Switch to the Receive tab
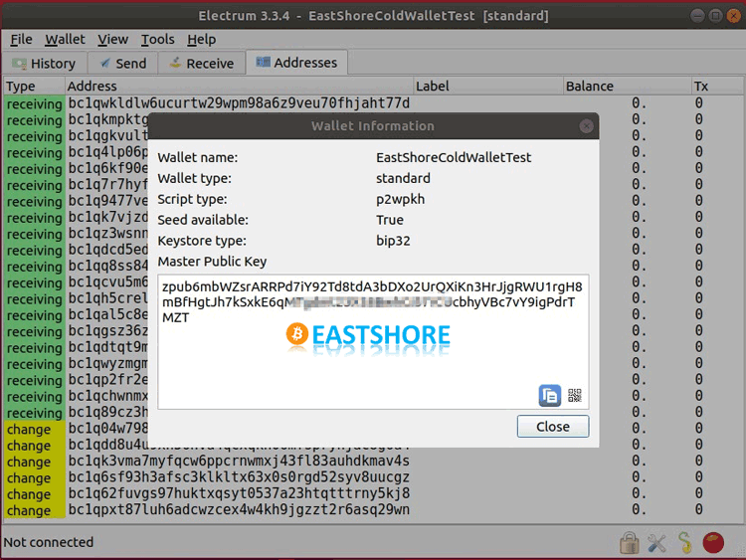This screenshot has width=746, height=560. [202, 64]
